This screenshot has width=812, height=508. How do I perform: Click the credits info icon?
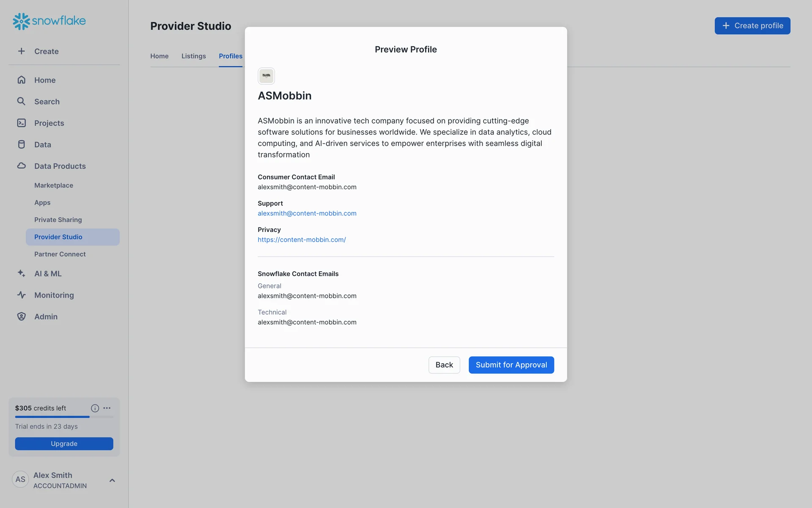pos(95,408)
